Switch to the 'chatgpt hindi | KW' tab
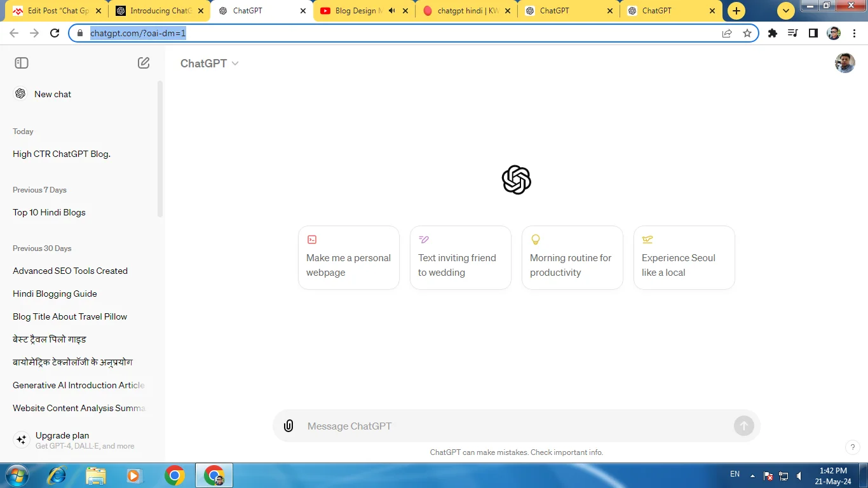The height and width of the screenshot is (488, 868). tap(466, 11)
